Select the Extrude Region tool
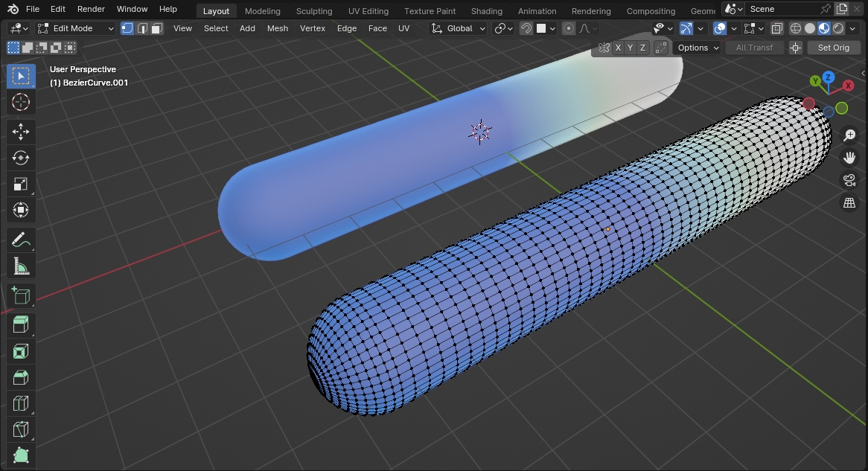The image size is (868, 471). [21, 324]
